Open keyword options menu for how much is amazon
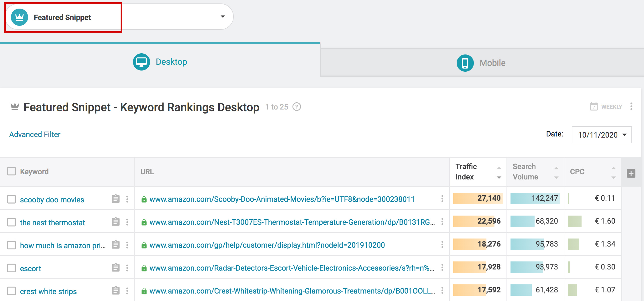Screen dimensions: 644x301 127,245
